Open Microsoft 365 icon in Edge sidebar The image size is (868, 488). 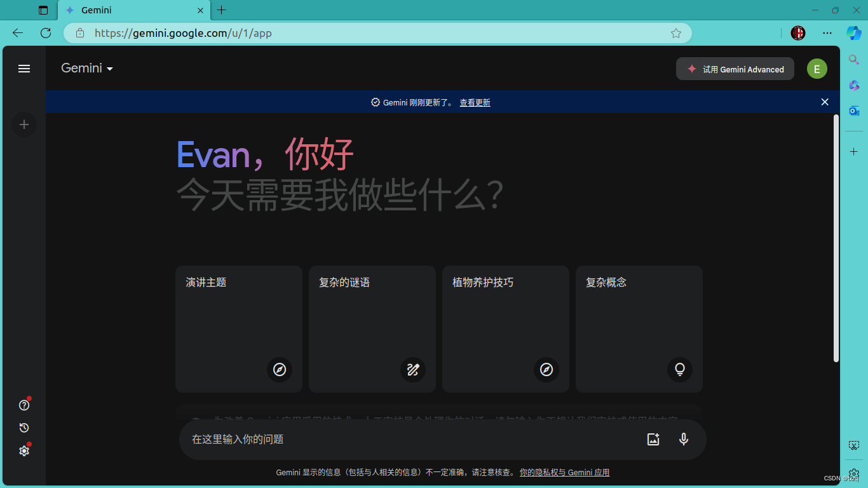[854, 85]
